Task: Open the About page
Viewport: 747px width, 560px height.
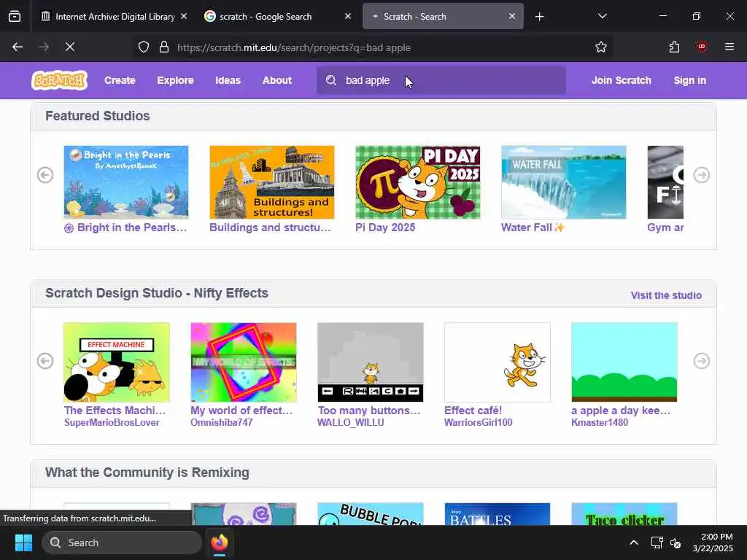Action: coord(276,80)
